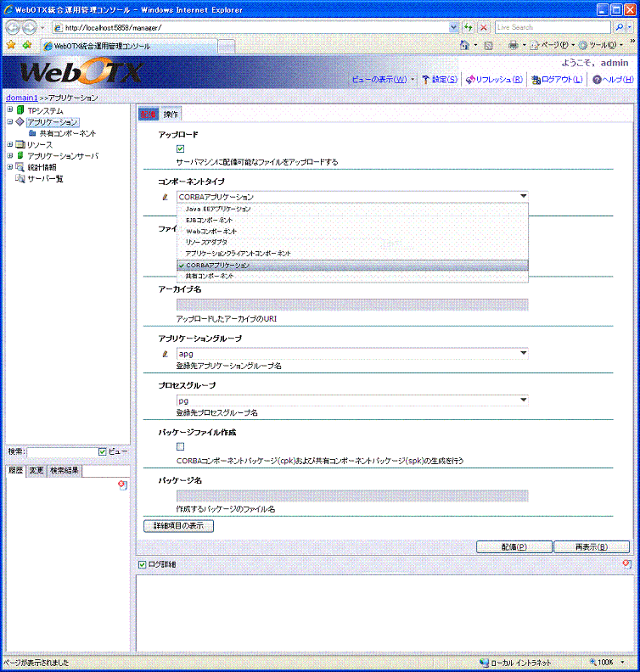Click the サーバ一覧 icon in tree

tap(20, 178)
